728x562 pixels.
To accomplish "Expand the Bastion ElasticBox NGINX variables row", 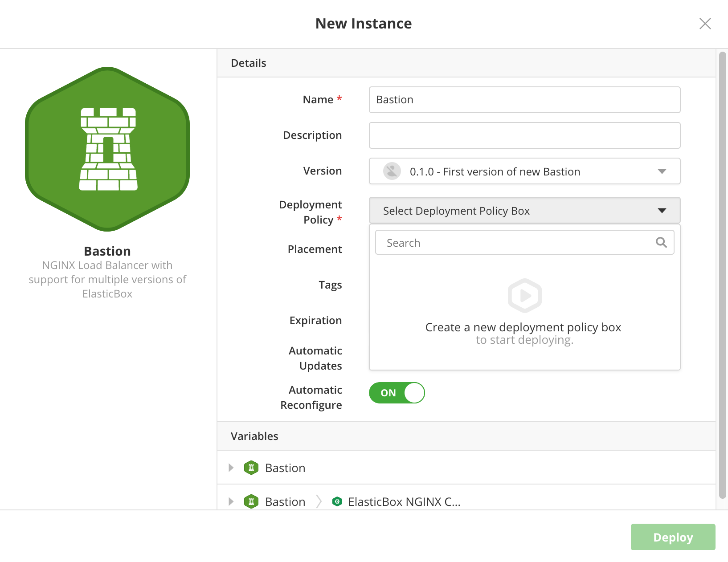I will (x=231, y=501).
